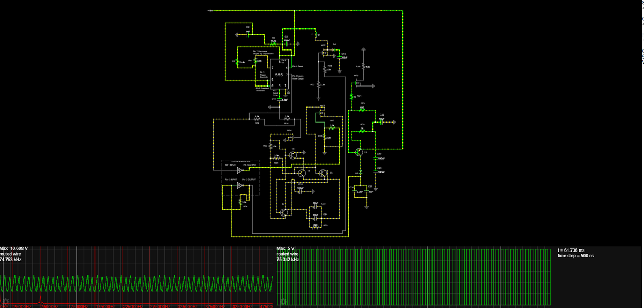Screen dimensions: 644x308
Task: Click the '74.753 kHz' frequency reading
Action: [x=11, y=260]
